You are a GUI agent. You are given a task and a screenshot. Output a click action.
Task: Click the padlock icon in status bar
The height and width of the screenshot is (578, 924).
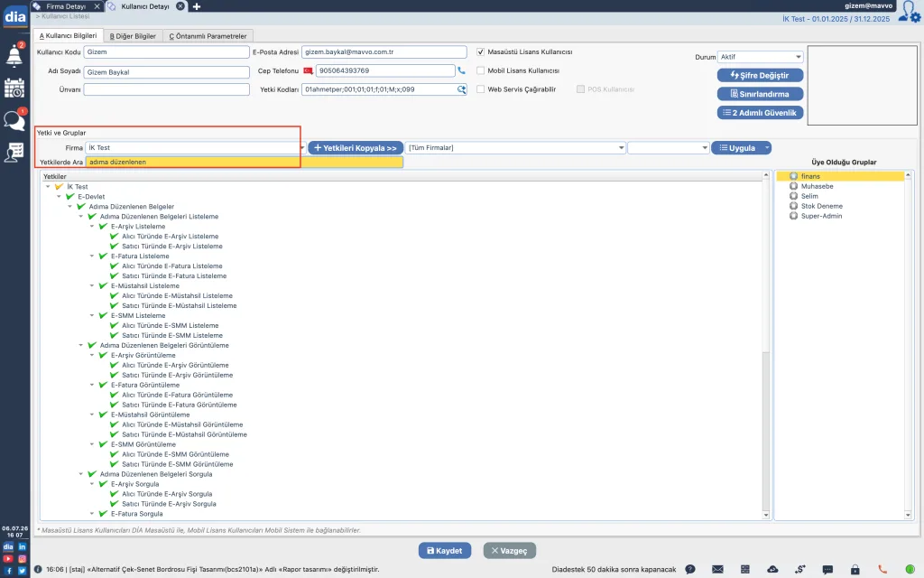pos(855,569)
